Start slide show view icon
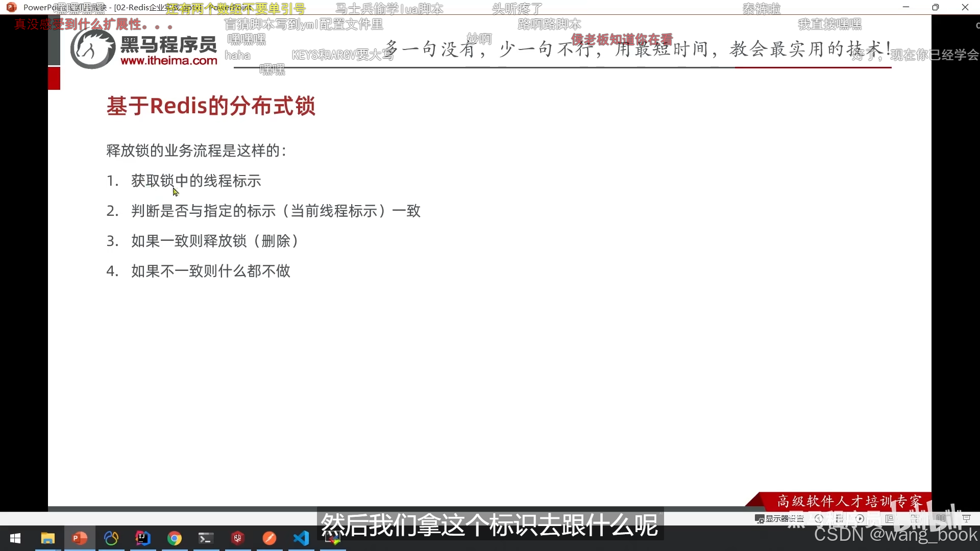This screenshot has width=980, height=551. [x=966, y=518]
